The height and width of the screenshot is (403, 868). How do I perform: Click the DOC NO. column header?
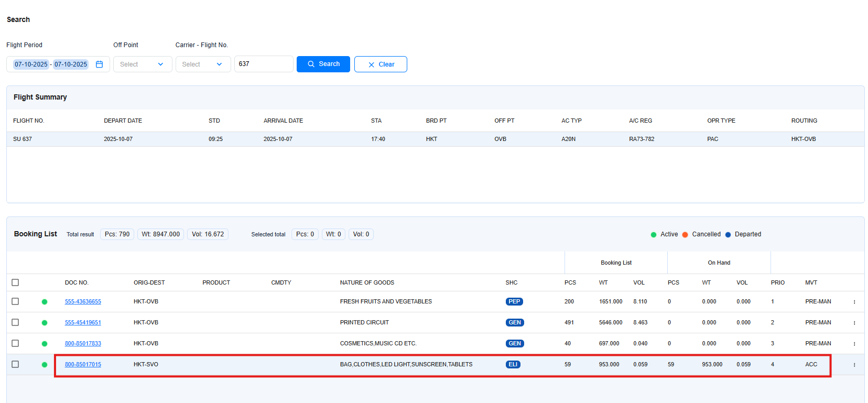(x=77, y=282)
